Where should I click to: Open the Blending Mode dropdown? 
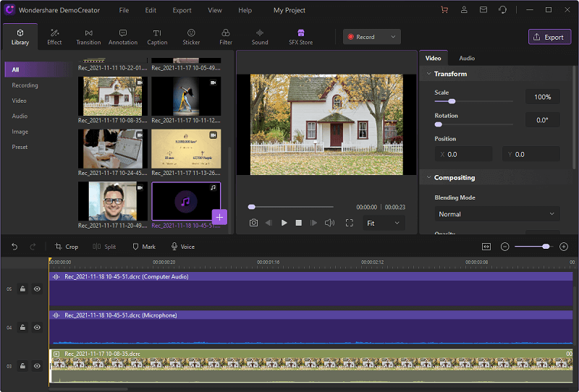pyautogui.click(x=497, y=214)
